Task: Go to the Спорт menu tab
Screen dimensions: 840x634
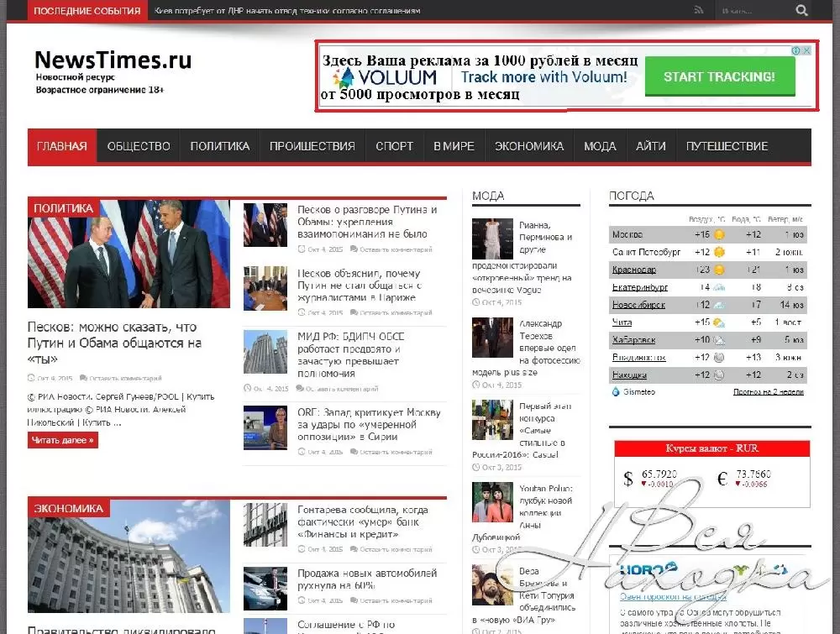Action: click(x=394, y=146)
